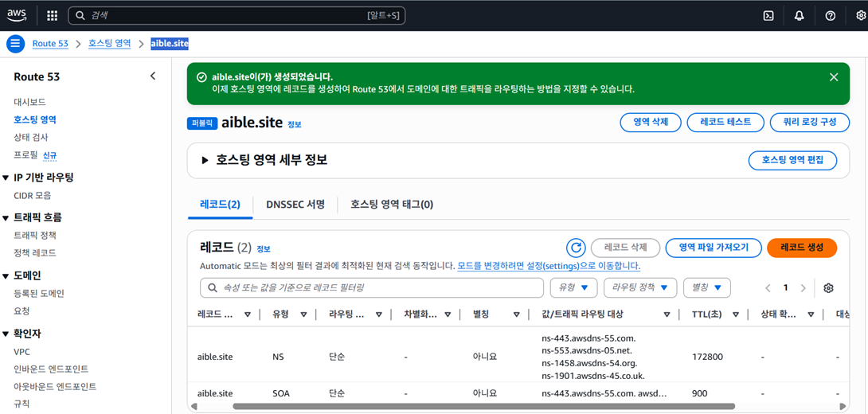Toggle the blue hamburger navigation menu
This screenshot has width=868, height=414.
click(x=15, y=43)
